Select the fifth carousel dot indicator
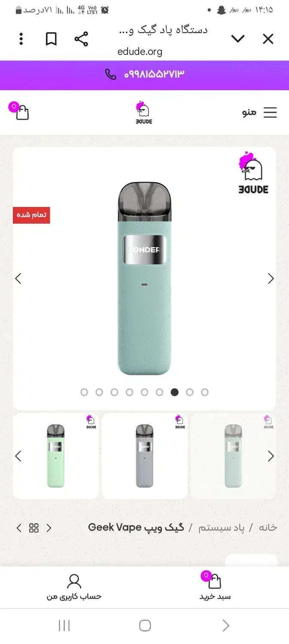This screenshot has width=289, height=644. (145, 392)
